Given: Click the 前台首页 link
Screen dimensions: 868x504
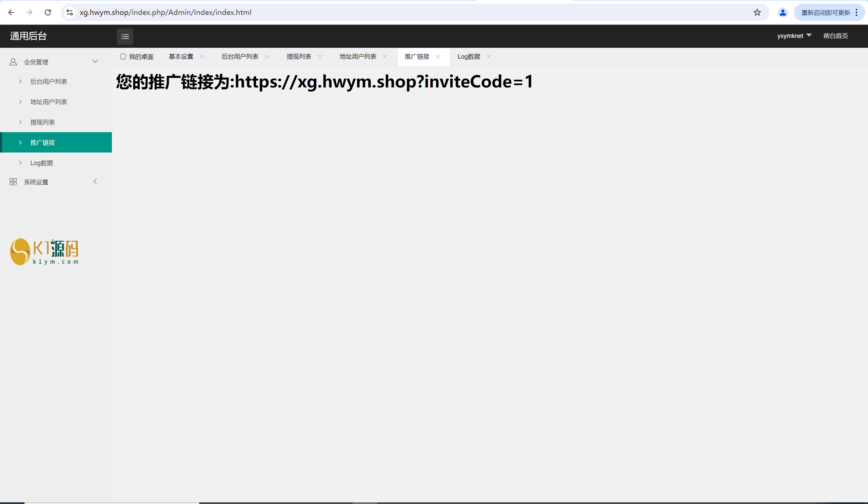Looking at the screenshot, I should tap(835, 36).
